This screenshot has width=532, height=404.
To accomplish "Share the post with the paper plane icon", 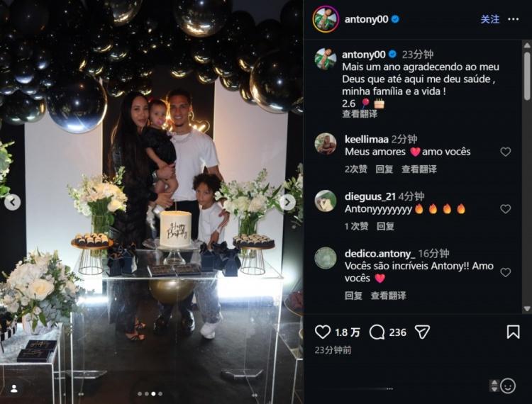I will pyautogui.click(x=423, y=332).
